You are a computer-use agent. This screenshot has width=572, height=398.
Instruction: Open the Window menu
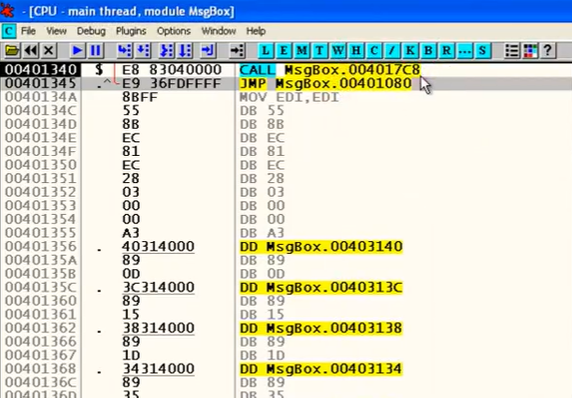click(219, 31)
